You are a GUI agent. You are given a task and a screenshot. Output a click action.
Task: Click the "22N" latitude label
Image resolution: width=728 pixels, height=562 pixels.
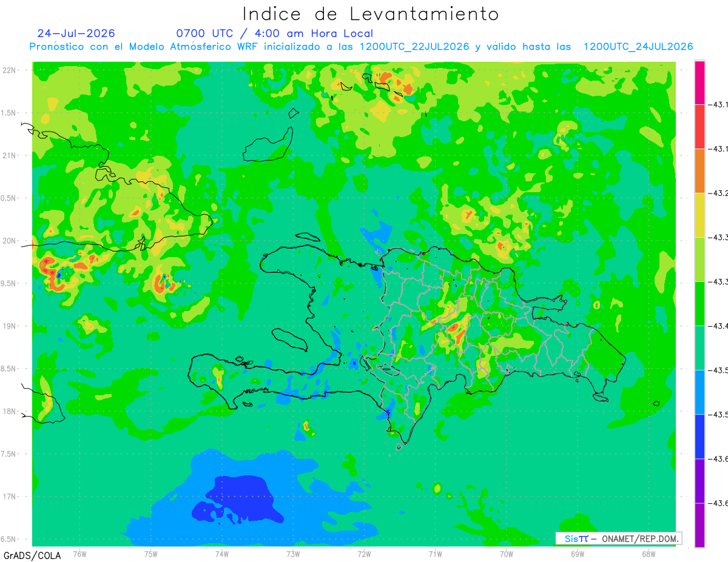[10, 70]
